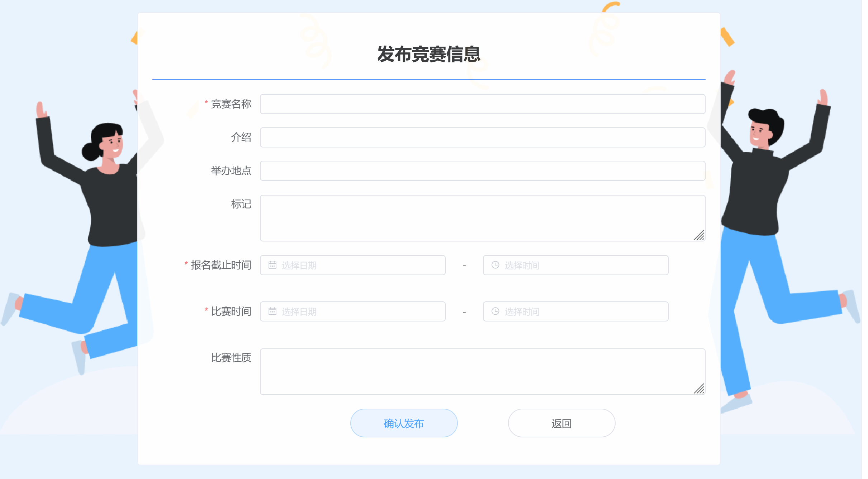The image size is (868, 479).
Task: Click inside the 标记 textarea
Action: click(x=483, y=218)
